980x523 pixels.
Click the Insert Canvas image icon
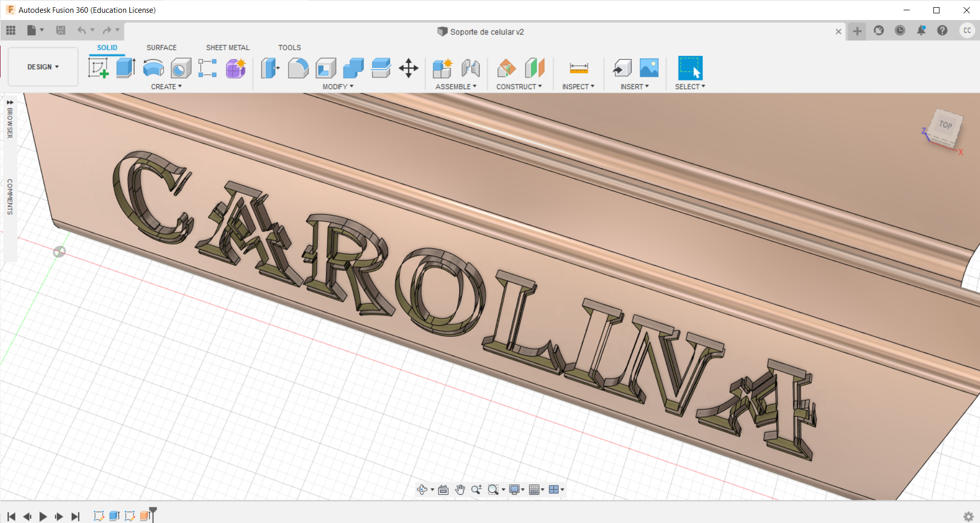pos(649,68)
